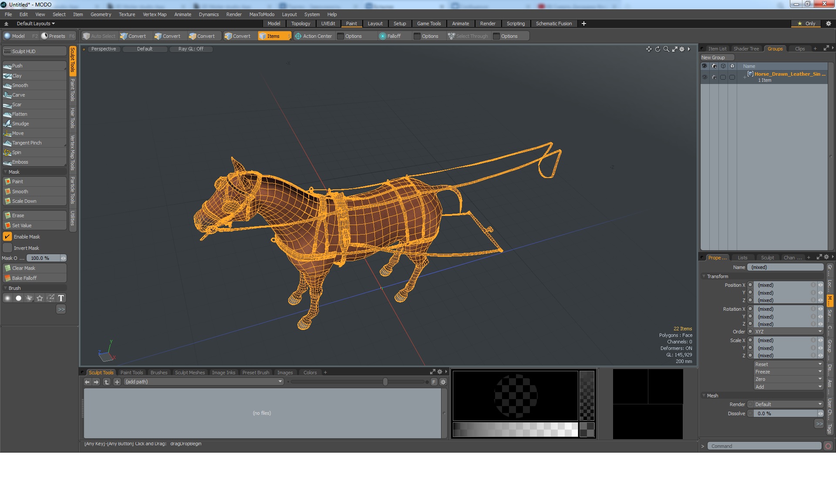Image resolution: width=836 pixels, height=504 pixels.
Task: Select the Spin sculpt tool
Action: click(34, 152)
